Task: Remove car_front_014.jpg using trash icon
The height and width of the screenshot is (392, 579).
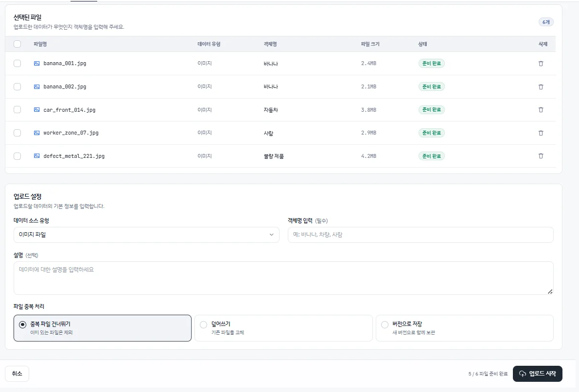Action: coord(541,110)
